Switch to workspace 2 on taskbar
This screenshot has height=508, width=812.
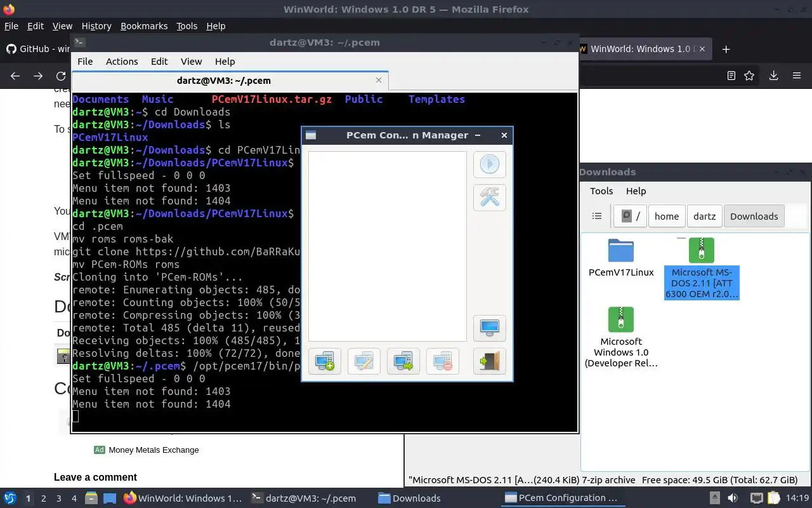click(43, 498)
